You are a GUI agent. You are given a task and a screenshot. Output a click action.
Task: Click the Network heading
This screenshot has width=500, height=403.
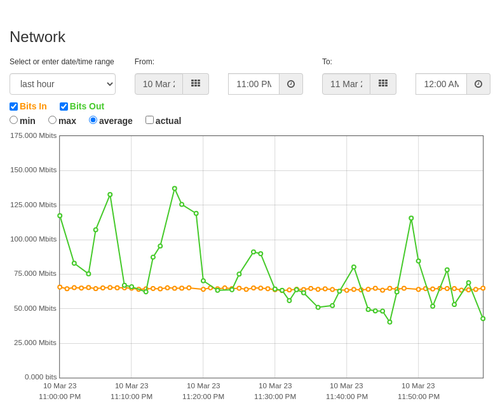click(x=37, y=37)
